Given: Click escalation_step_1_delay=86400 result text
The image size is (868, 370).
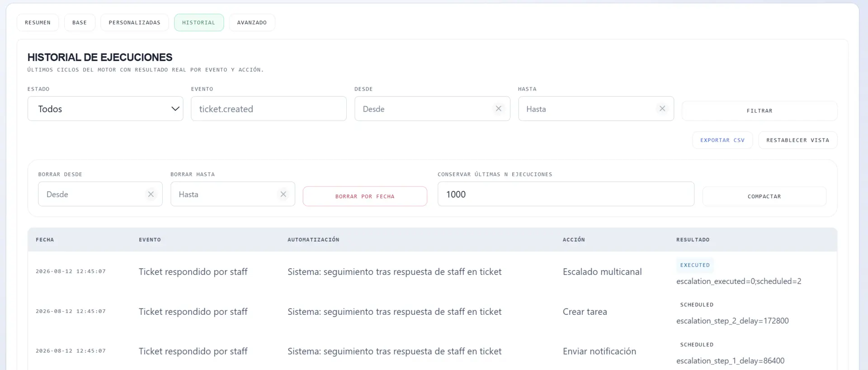Looking at the screenshot, I should coord(730,361).
